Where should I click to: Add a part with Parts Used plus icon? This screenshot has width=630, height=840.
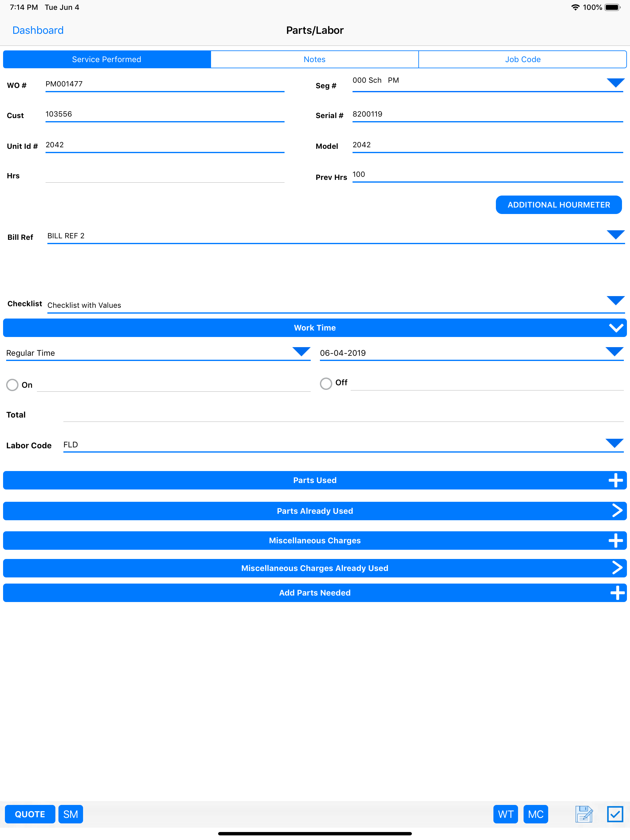coord(616,480)
